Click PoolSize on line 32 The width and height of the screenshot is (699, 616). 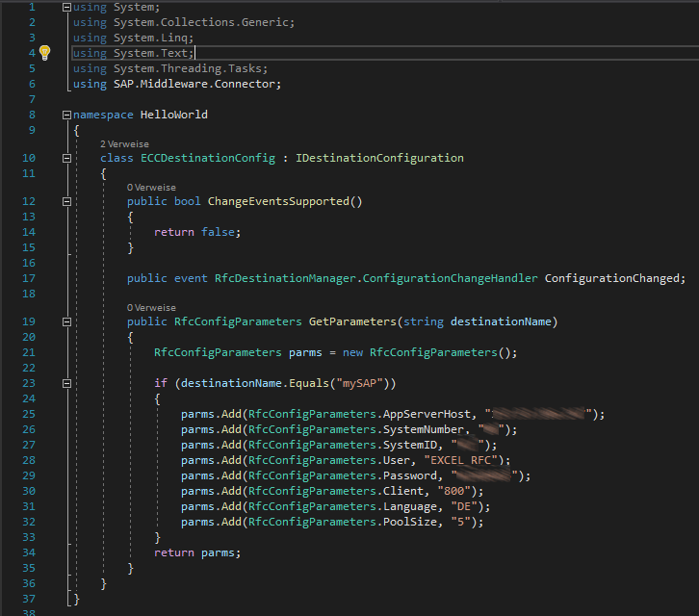(x=410, y=522)
